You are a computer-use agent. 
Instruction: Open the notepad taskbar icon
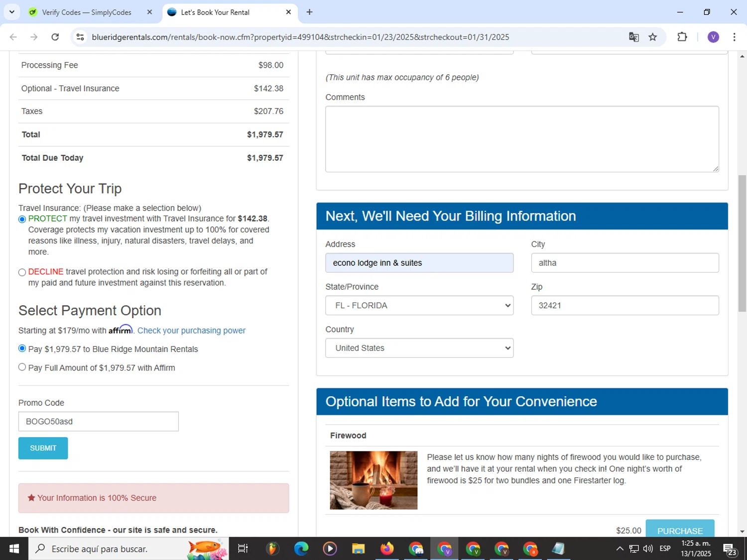558,549
